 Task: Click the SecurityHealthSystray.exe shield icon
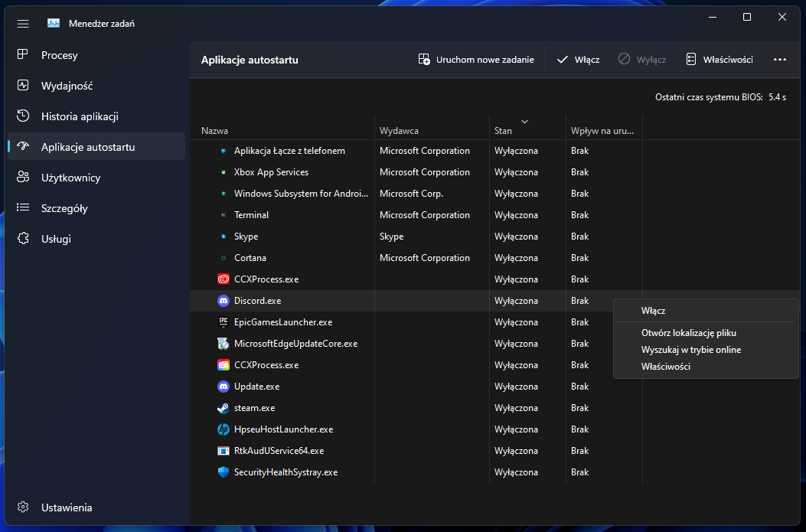click(223, 472)
